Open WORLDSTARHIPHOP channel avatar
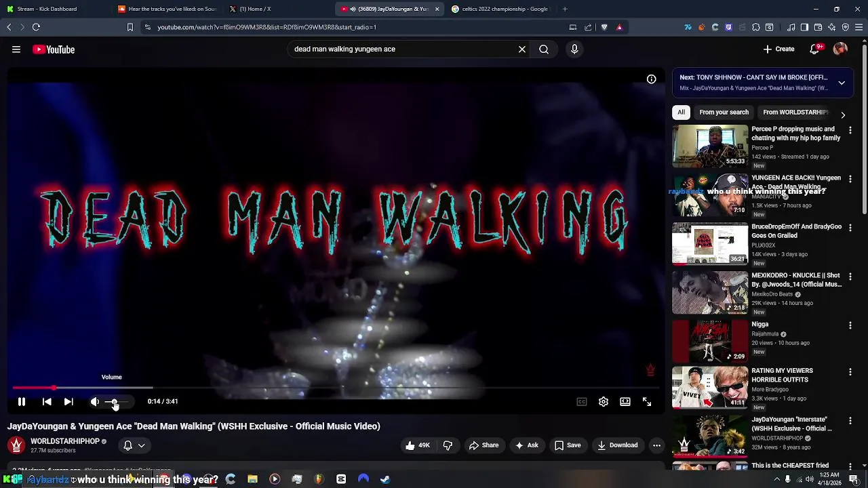The image size is (868, 488). 16,445
